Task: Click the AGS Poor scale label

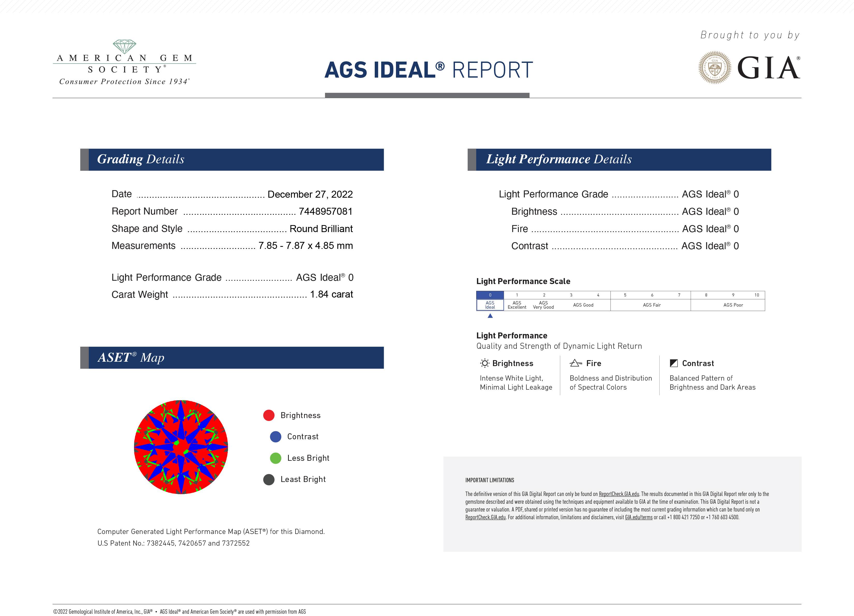Action: tap(733, 305)
